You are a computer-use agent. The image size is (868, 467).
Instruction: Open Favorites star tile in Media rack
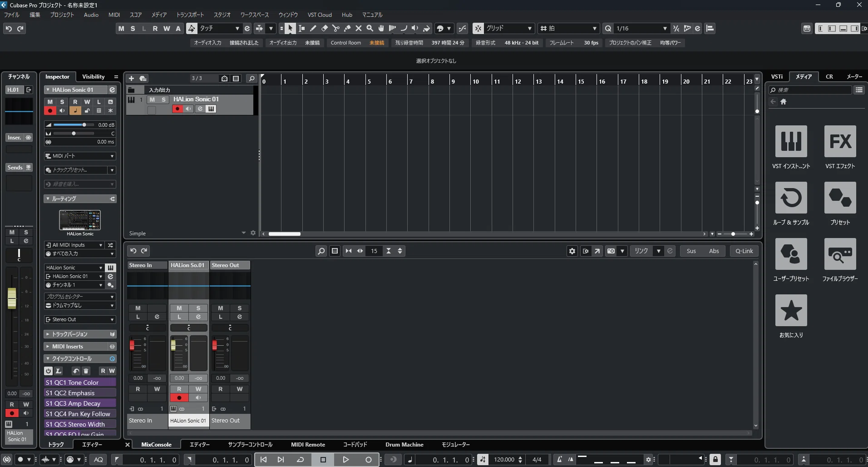[x=791, y=310]
